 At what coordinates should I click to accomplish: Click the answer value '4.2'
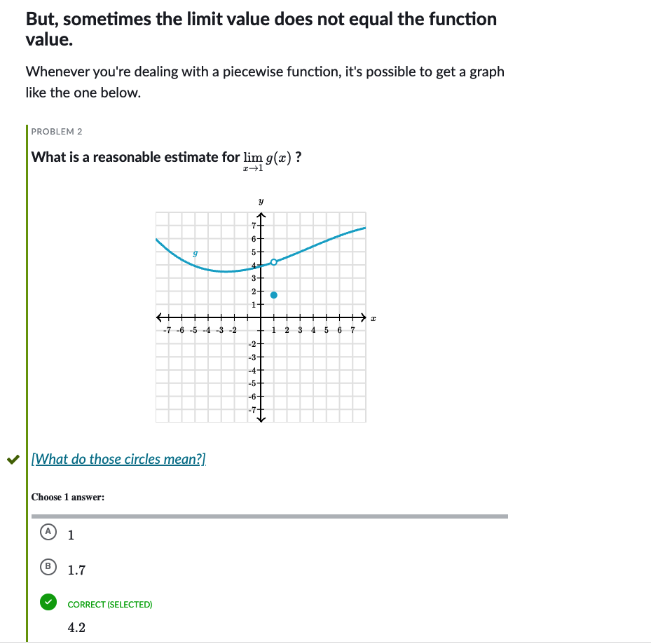coord(76,628)
